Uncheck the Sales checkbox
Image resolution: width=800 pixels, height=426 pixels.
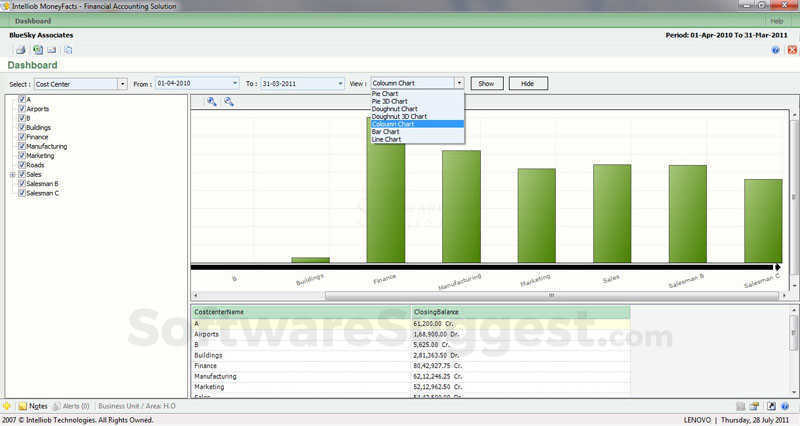(x=22, y=174)
